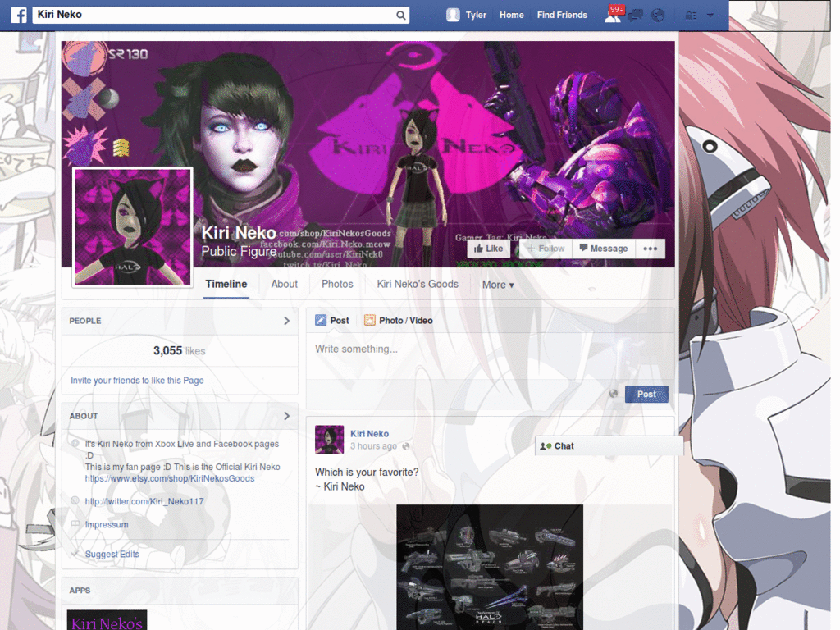Screen dimensions: 840x630
Task: Open audience selector globe beside Post button
Action: point(614,394)
